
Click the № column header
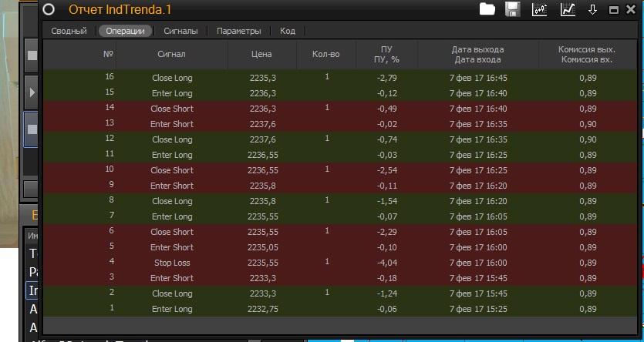click(108, 55)
